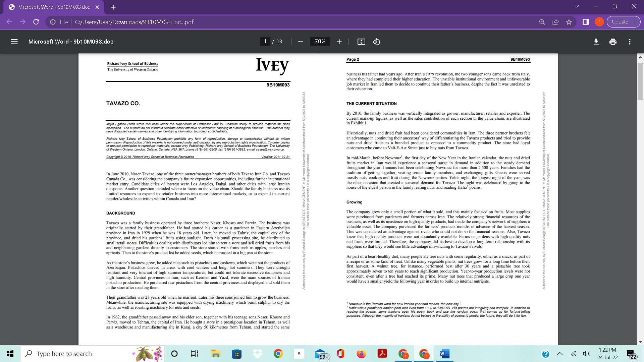
Task: Click the vertical scrollbar thumb
Action: [x=640, y=80]
